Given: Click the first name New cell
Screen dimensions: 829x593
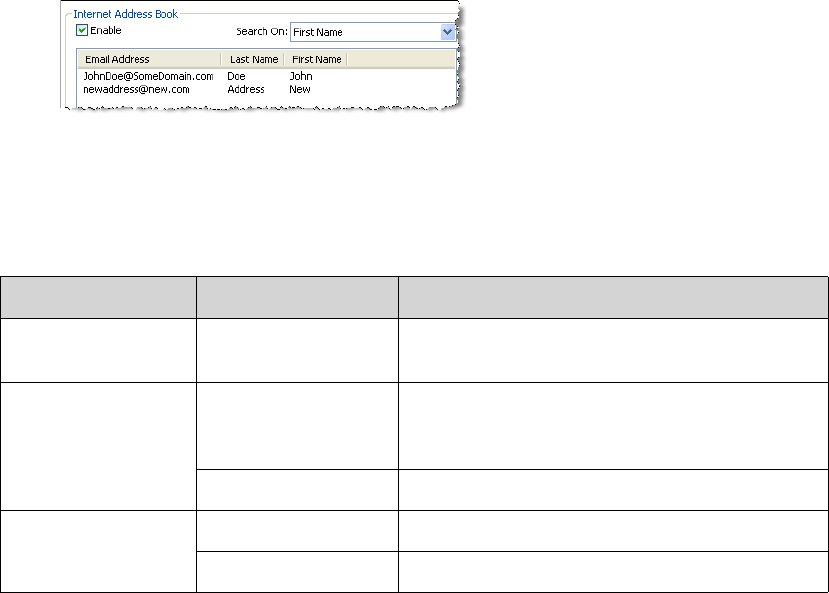Looking at the screenshot, I should click(x=300, y=89).
